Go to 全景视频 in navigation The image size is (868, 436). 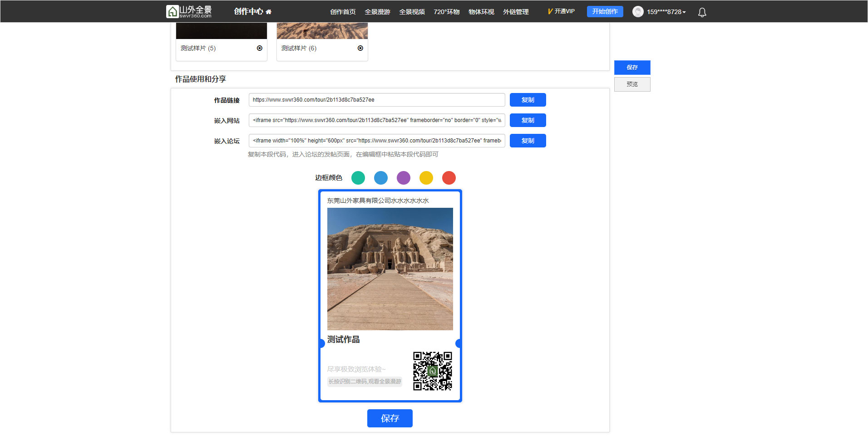(412, 12)
